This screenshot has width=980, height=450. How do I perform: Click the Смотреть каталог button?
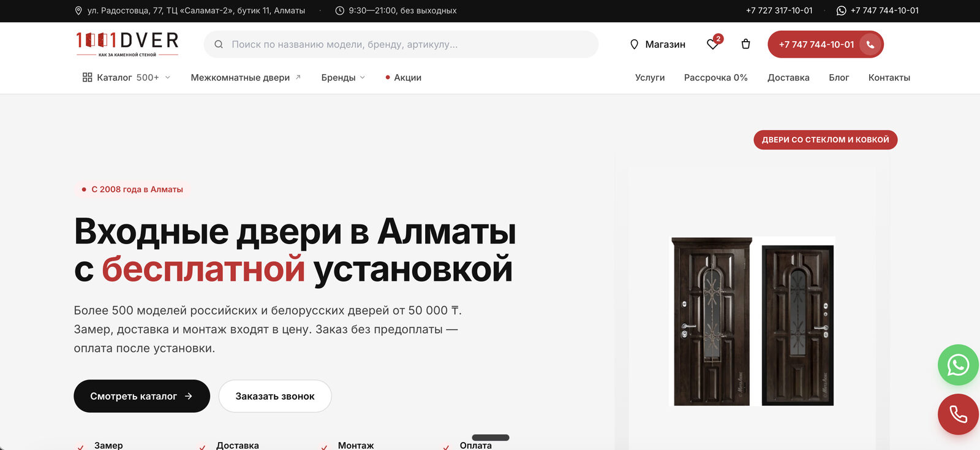coord(141,396)
